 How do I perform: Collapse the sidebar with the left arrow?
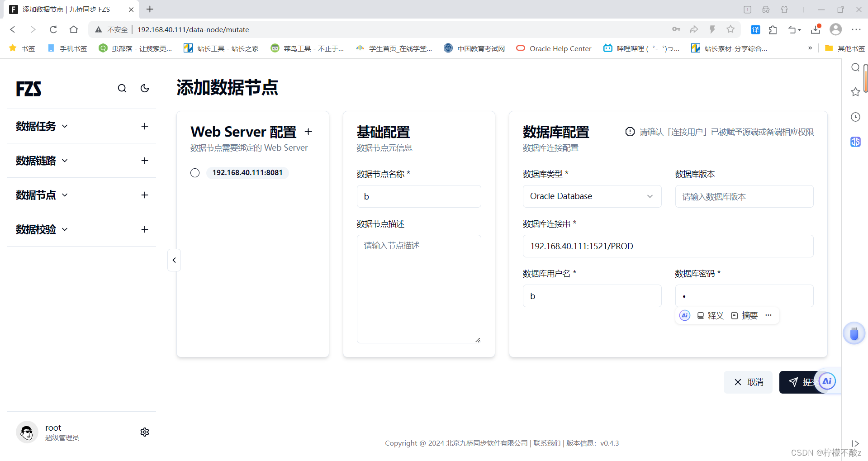[x=174, y=260]
